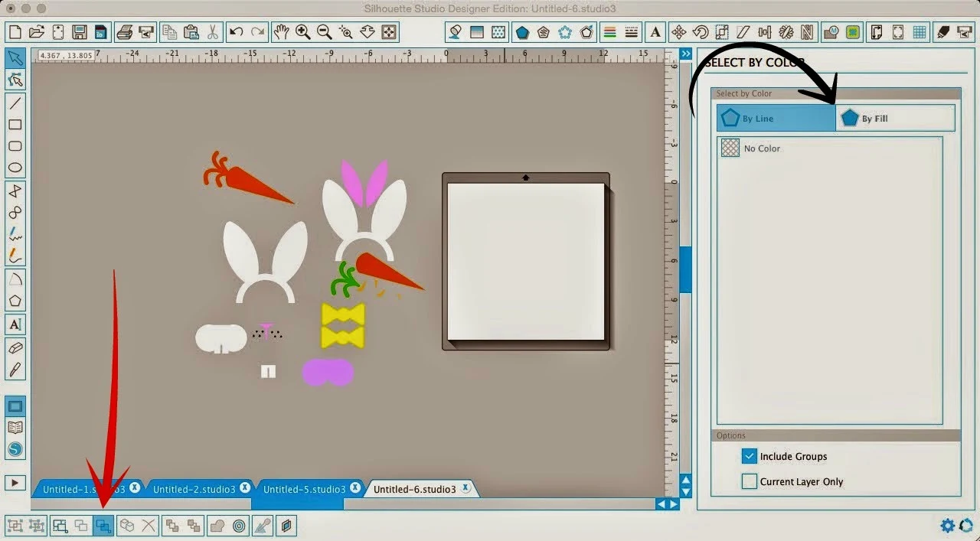Choose the Text tool
Viewport: 980px width, 541px height.
15,324
